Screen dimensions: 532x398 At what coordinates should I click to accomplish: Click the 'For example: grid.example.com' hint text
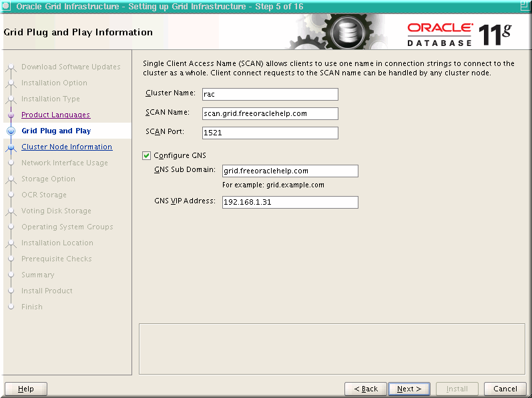click(273, 185)
